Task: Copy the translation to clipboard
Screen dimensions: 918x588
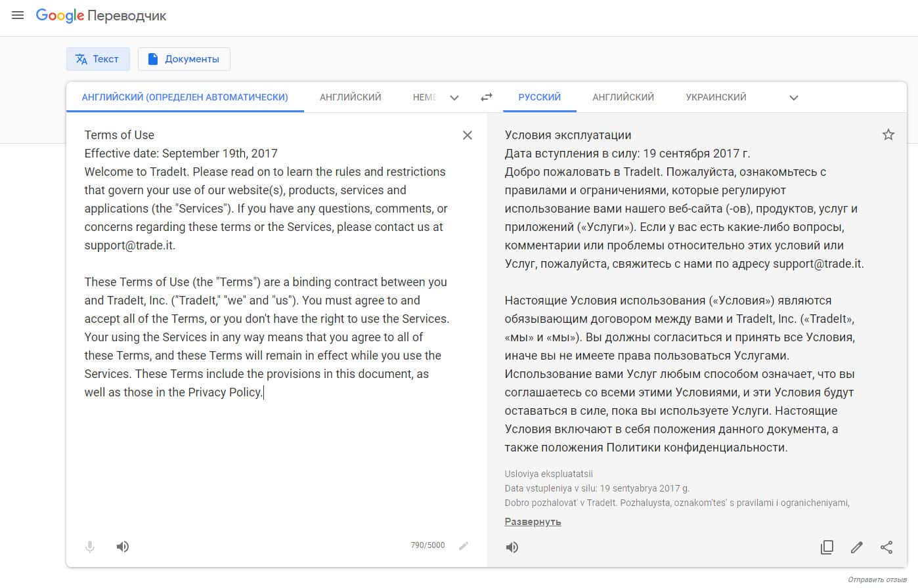Action: tap(827, 547)
